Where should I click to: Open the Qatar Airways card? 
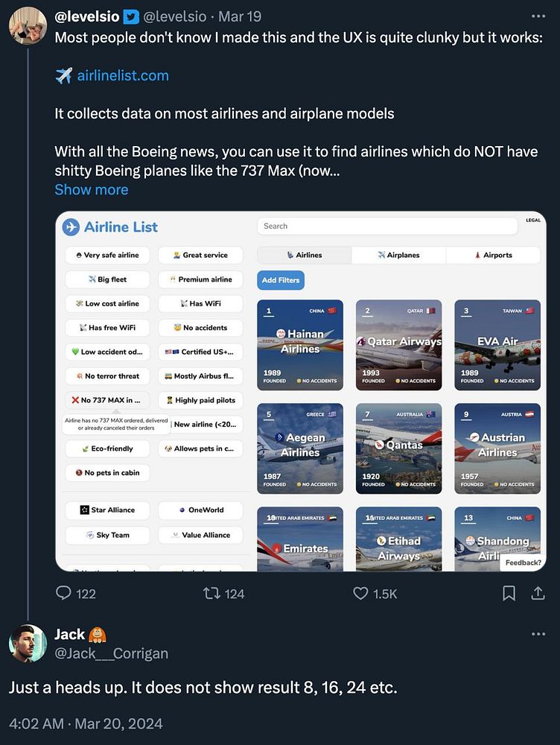(398, 345)
